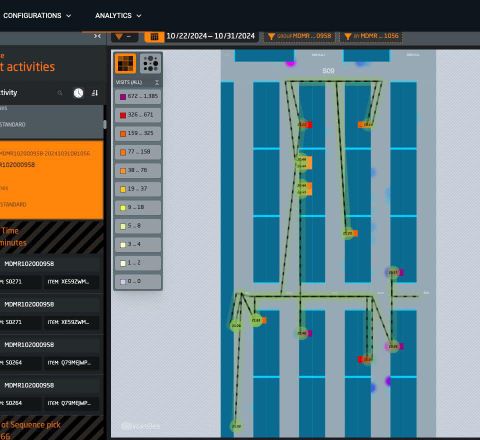Click the sort order icon beside clock
Image resolution: width=480 pixels, height=440 pixels.
point(95,93)
